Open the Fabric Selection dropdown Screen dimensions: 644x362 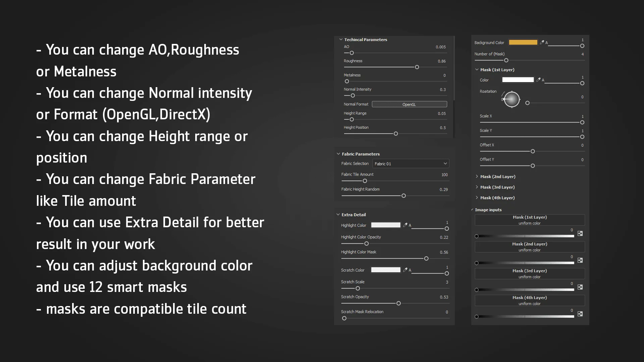tap(411, 164)
